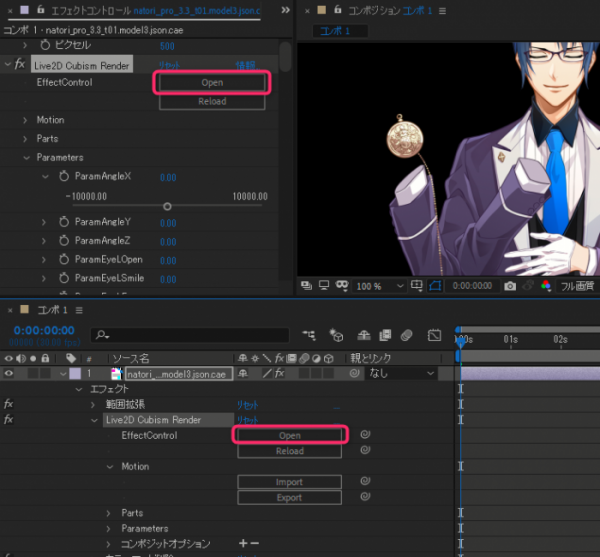600x557 pixels.
Task: Reset the 範囲拡張 effect in timeline
Action: coord(248,405)
